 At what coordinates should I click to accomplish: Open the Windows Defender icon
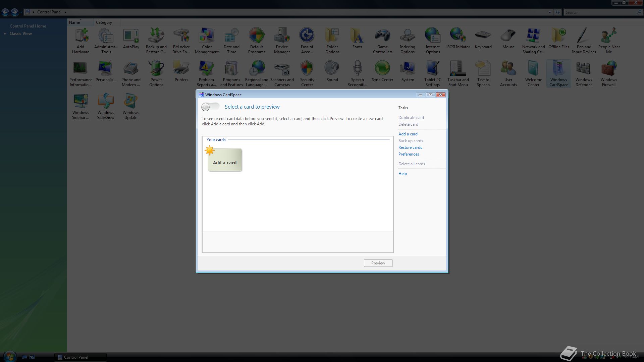584,74
